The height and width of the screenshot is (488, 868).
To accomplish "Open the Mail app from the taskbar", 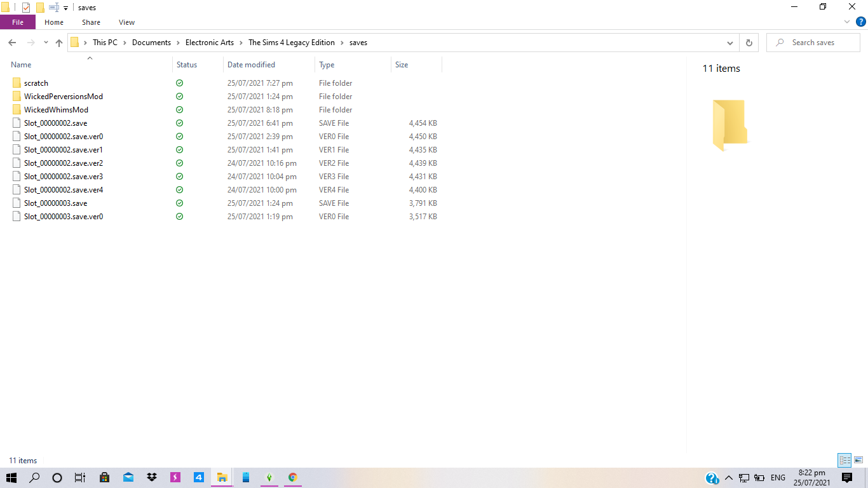I will click(x=128, y=478).
